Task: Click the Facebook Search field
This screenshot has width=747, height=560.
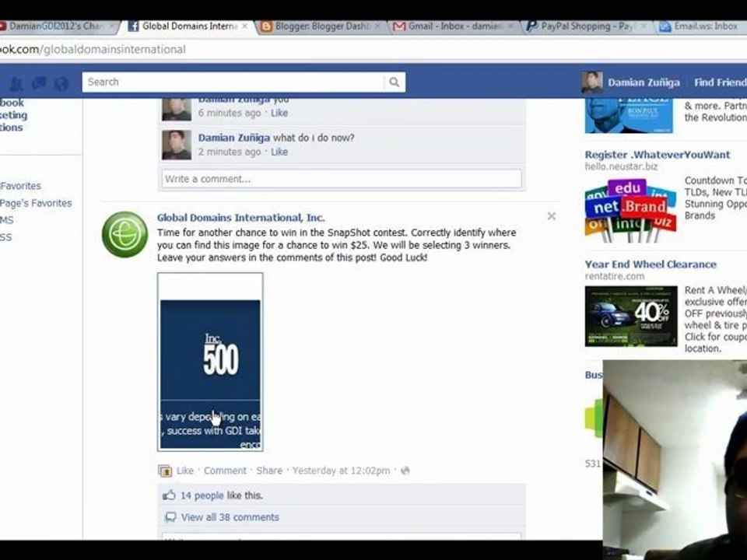Action: pyautogui.click(x=233, y=82)
